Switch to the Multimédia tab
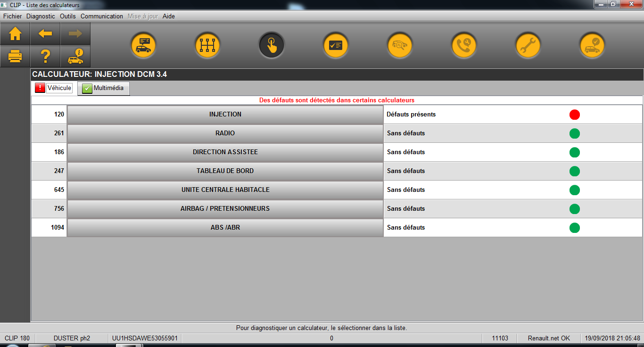Image resolution: width=644 pixels, height=347 pixels. 103,88
